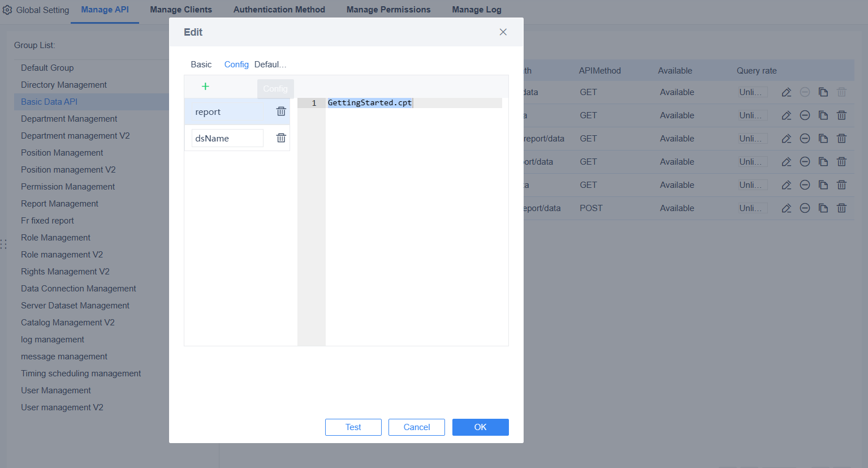Disable an API using the minus circle icon
This screenshot has height=468, width=868.
point(804,115)
